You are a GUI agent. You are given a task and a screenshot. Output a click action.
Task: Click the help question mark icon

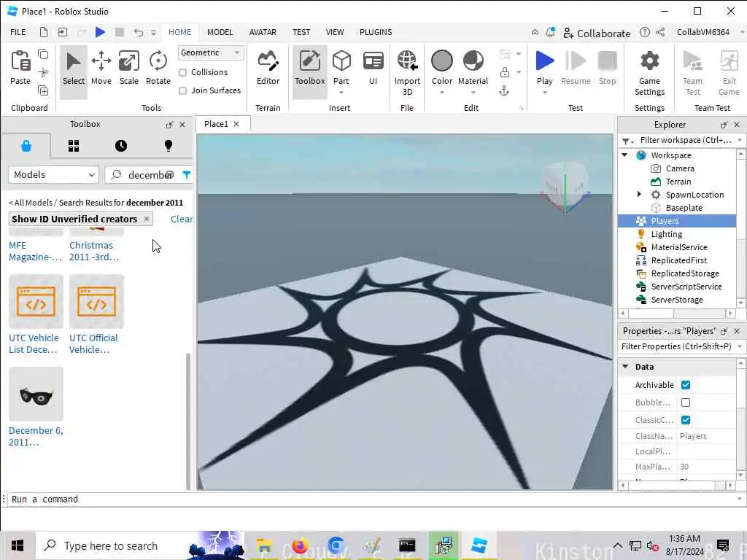pos(645,32)
